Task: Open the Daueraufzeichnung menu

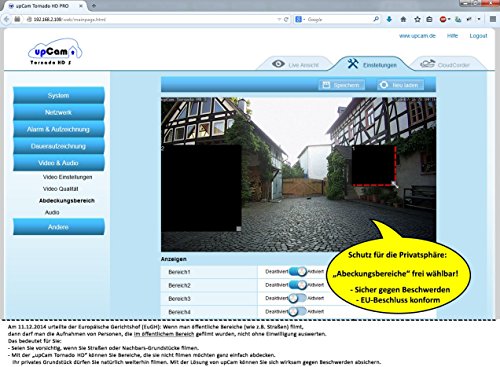Action: click(59, 146)
